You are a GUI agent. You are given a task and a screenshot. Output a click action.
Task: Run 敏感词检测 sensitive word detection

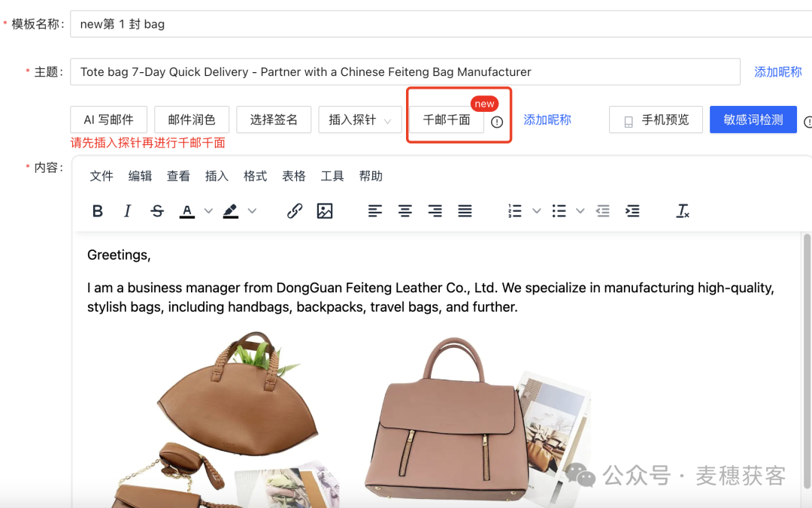pyautogui.click(x=753, y=119)
